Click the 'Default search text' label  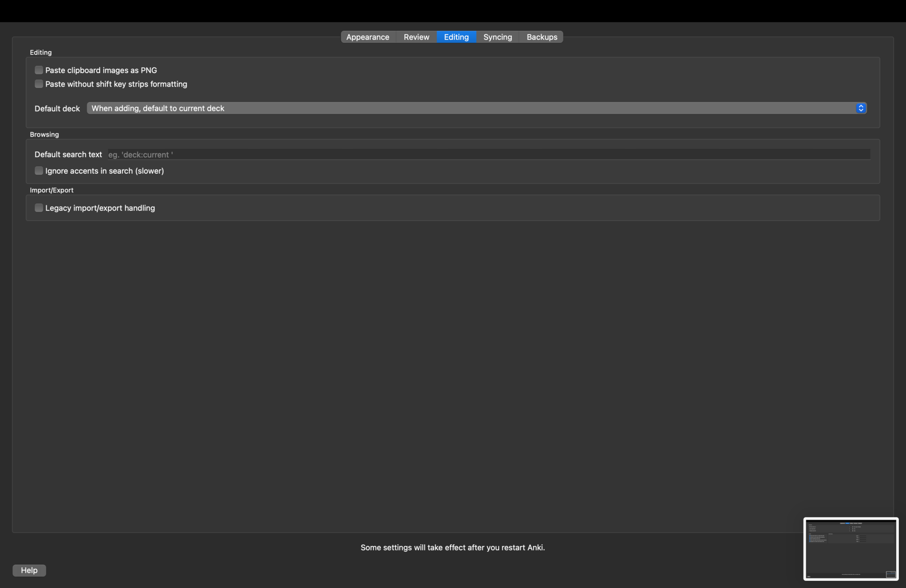(68, 155)
